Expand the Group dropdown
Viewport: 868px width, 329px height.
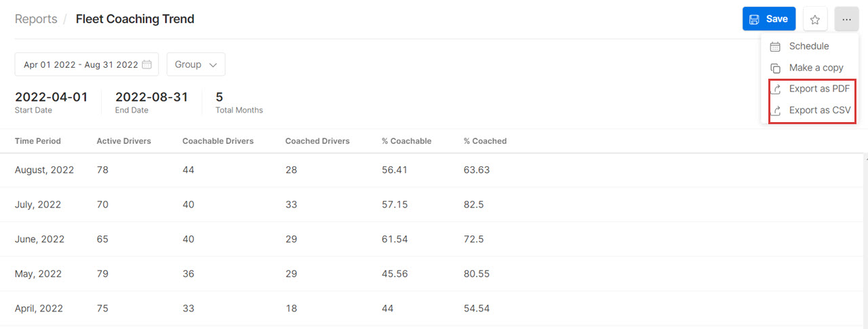coord(196,64)
